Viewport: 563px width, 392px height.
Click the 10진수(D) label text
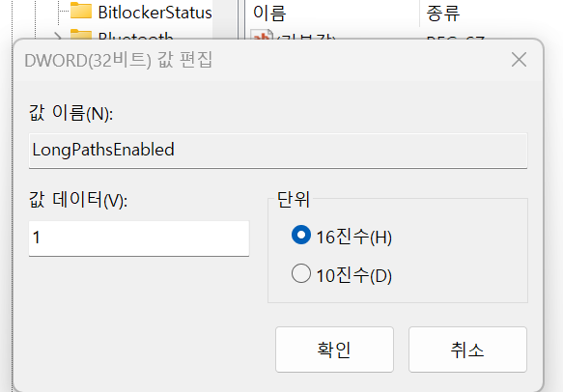point(354,276)
